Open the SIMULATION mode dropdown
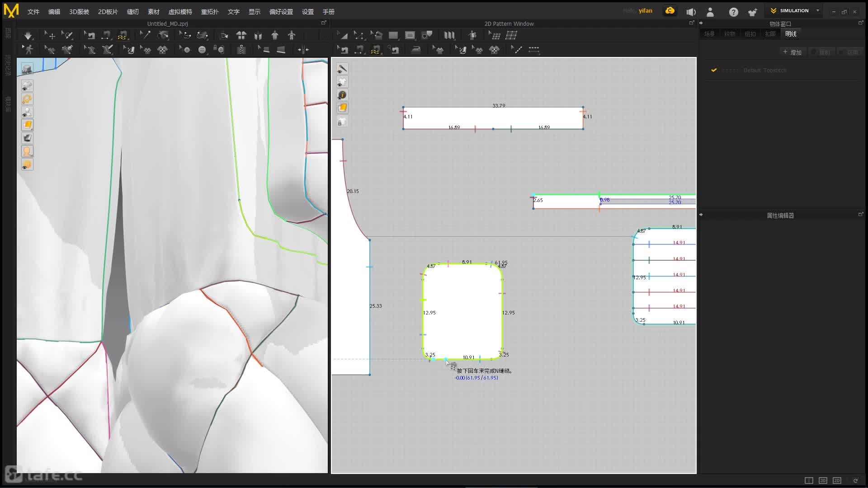 click(794, 11)
